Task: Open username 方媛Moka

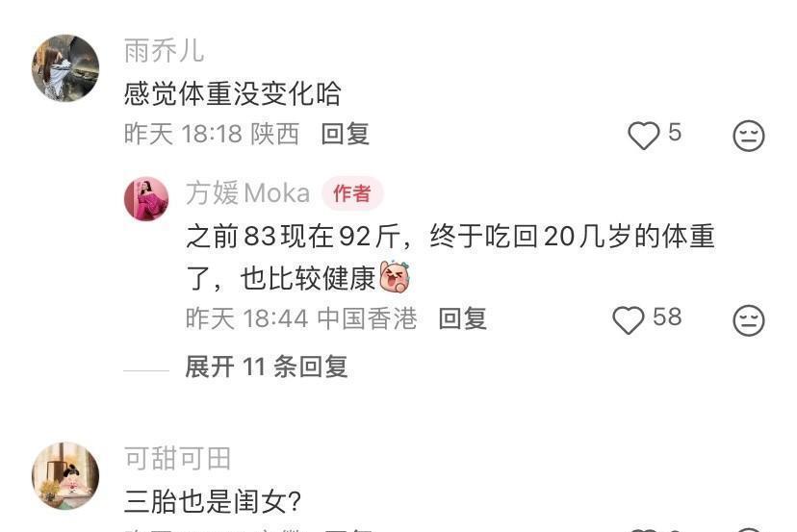Action: (x=247, y=193)
